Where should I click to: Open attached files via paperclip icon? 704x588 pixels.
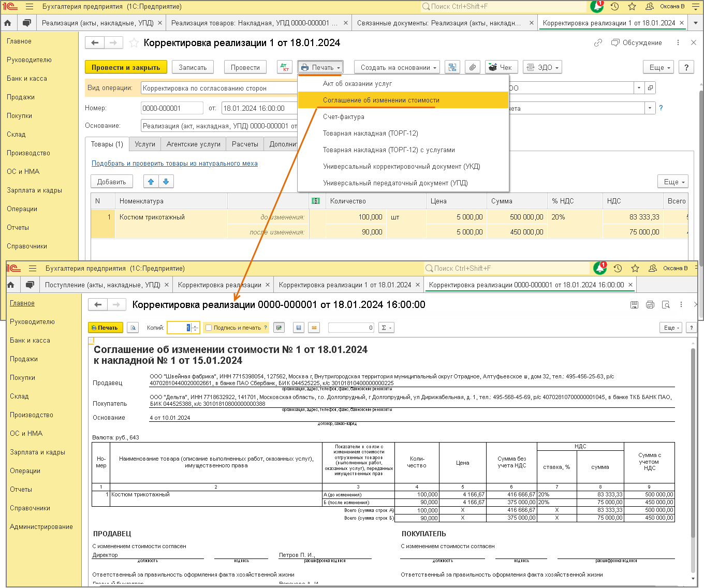472,67
